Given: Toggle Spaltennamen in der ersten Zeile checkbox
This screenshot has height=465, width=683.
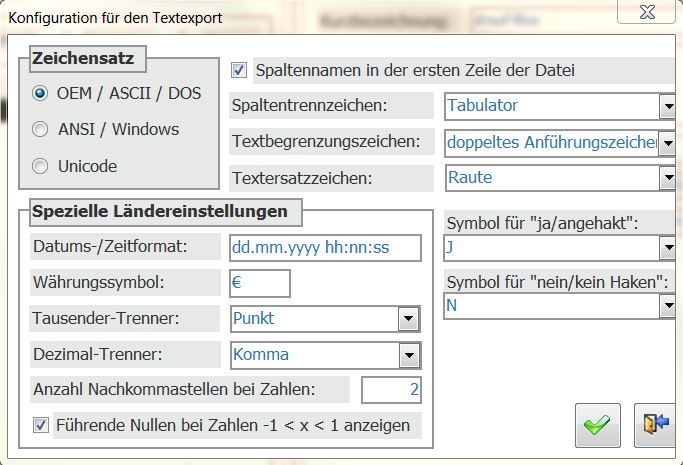Looking at the screenshot, I should coord(239,70).
